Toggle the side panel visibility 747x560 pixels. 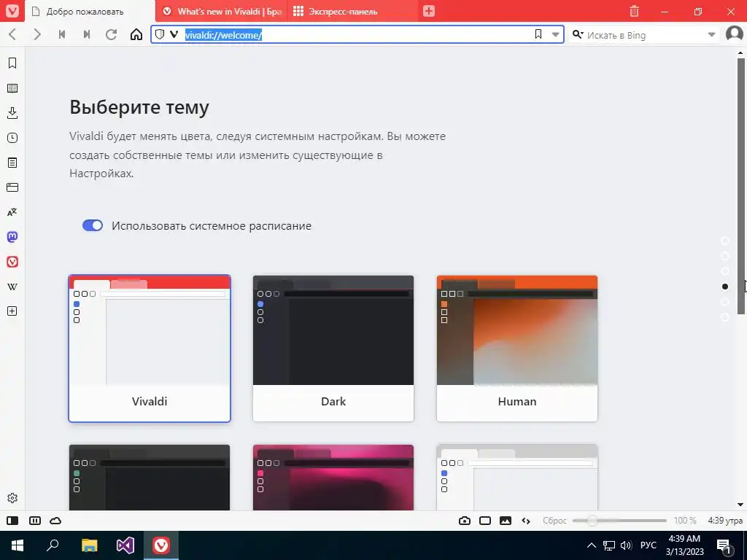click(x=12, y=521)
